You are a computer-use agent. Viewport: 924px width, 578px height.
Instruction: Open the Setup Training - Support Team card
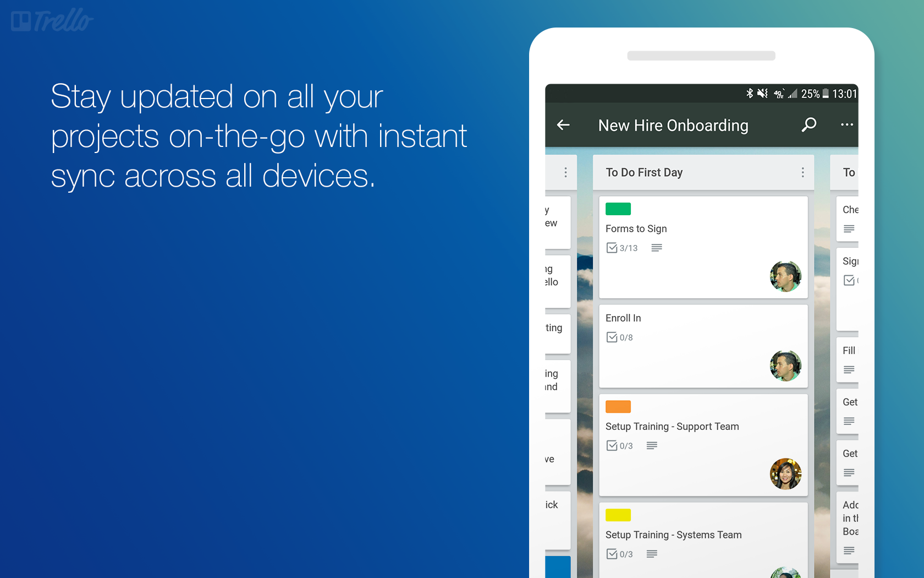click(x=672, y=427)
